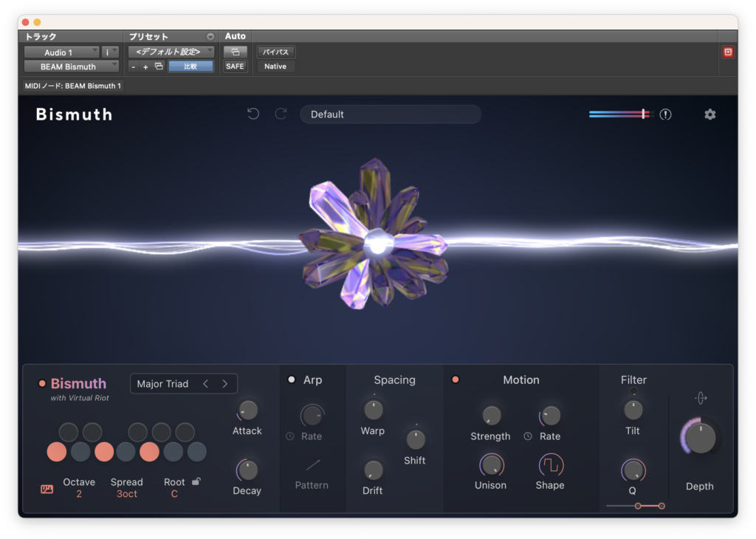Click the Arp Pattern line icon
This screenshot has height=539, width=756.
312,465
